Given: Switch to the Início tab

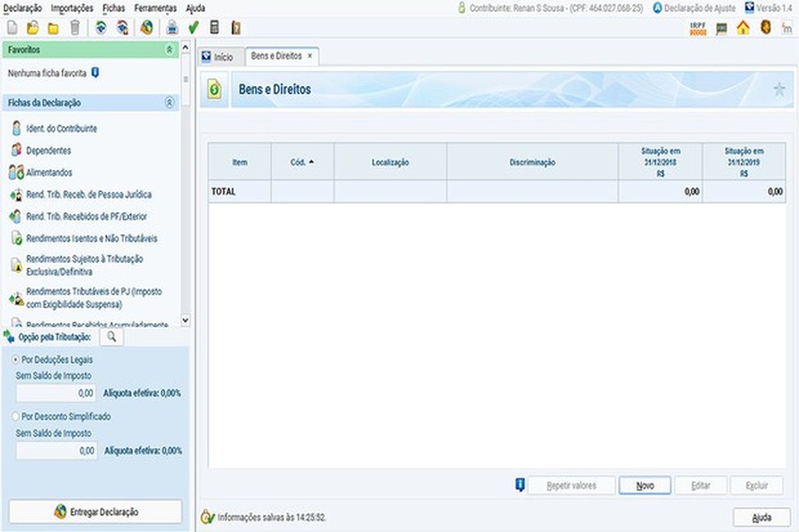Looking at the screenshot, I should (218, 57).
